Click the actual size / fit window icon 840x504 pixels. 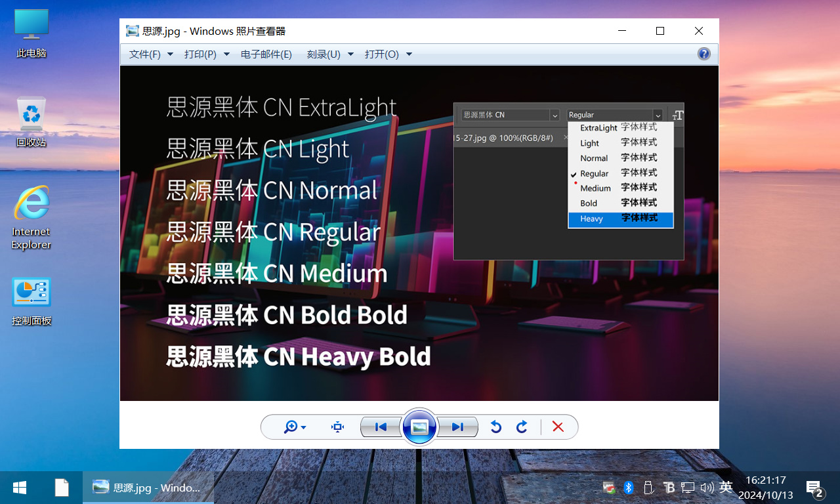click(x=338, y=427)
